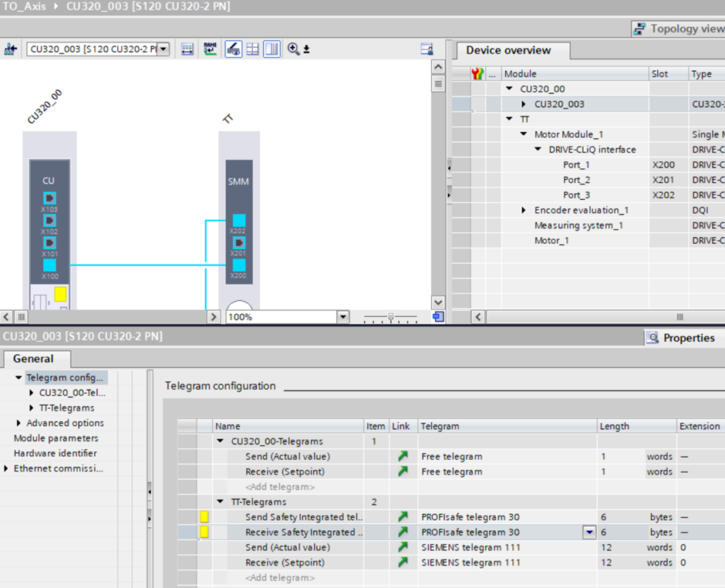This screenshot has width=725, height=588.
Task: Expand the Encoder evaluation_1 module row
Action: [x=524, y=210]
